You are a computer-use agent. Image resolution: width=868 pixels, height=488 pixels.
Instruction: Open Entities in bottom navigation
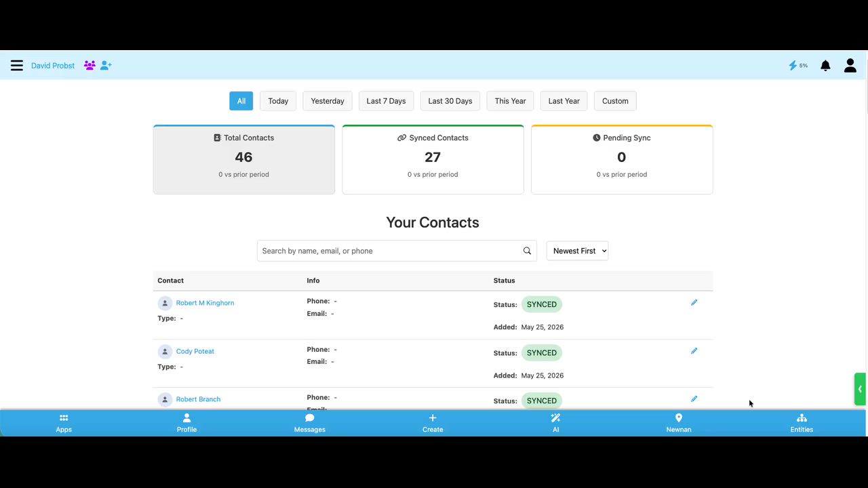(802, 423)
